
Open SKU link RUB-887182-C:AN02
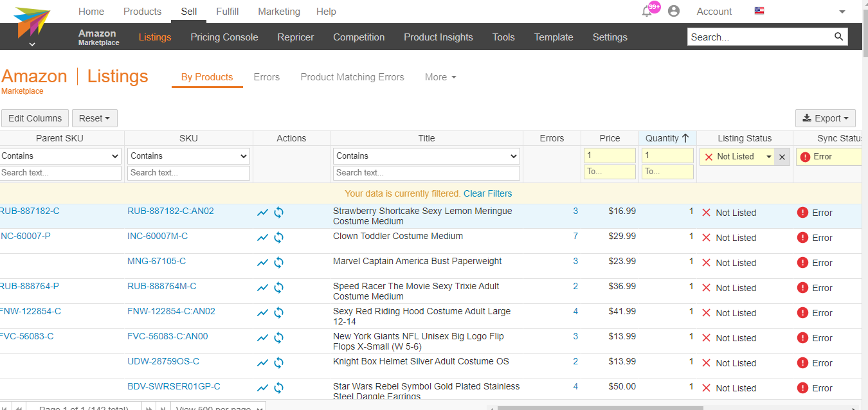pyautogui.click(x=170, y=211)
